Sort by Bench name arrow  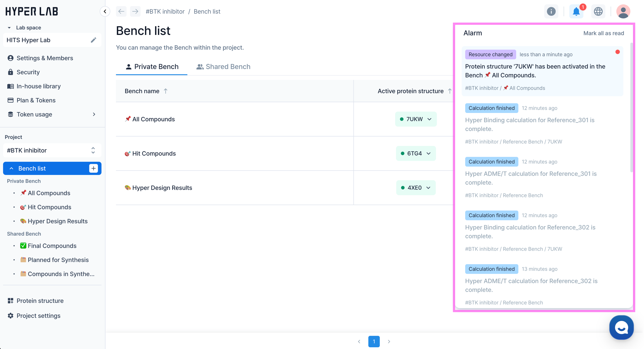(x=166, y=91)
